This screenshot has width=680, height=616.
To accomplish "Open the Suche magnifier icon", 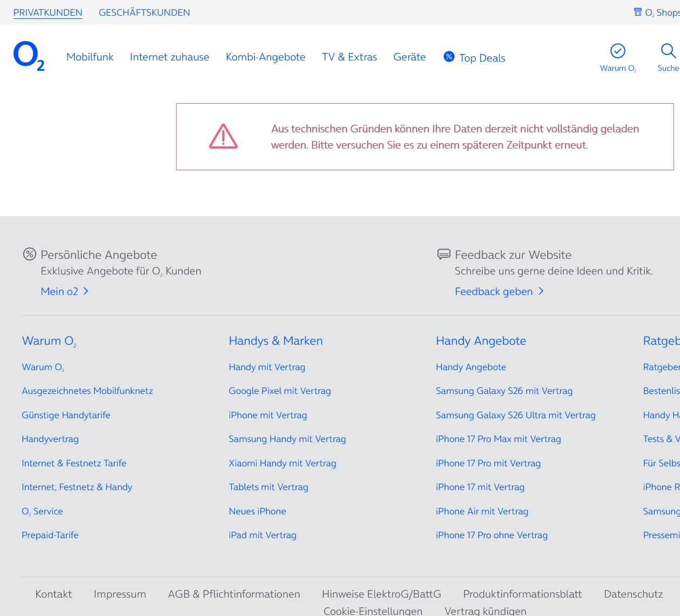I will click(668, 51).
